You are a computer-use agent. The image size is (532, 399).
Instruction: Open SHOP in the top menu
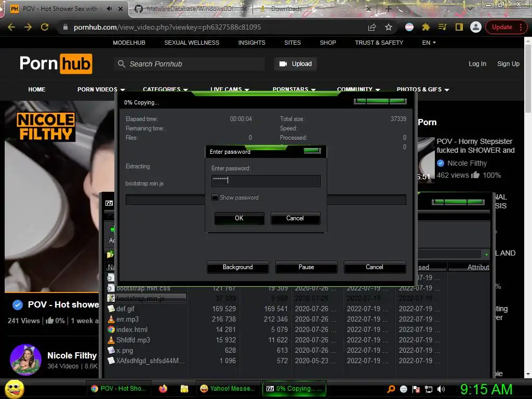(x=328, y=43)
